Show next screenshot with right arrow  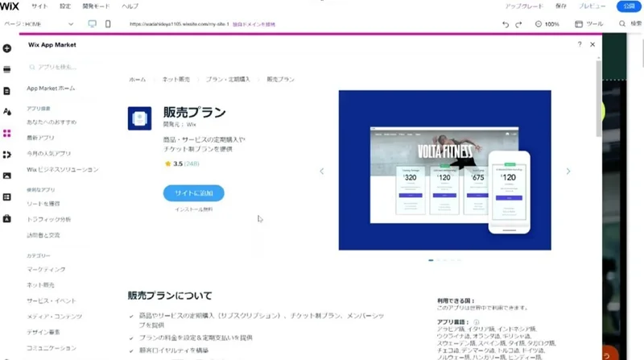pos(568,171)
